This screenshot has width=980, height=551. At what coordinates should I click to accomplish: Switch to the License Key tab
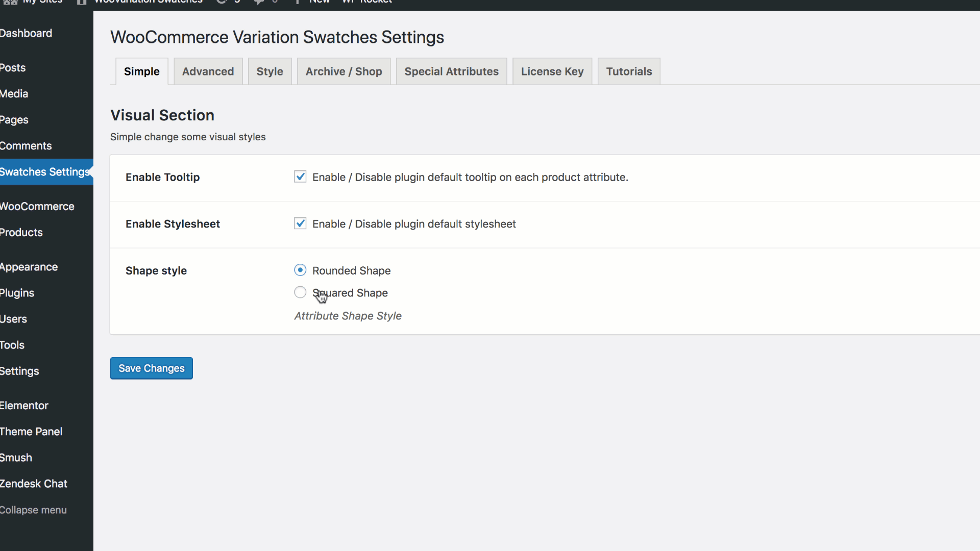552,71
